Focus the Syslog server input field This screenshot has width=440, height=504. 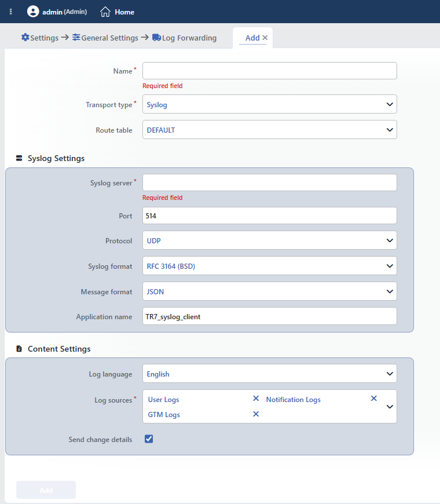[269, 182]
